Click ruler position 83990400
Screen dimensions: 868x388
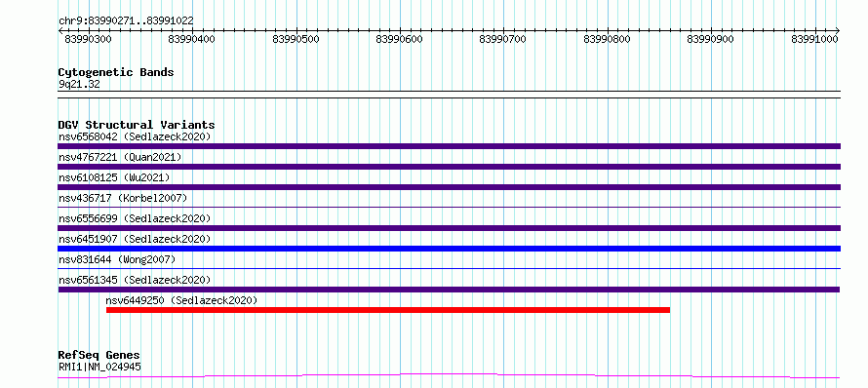click(x=192, y=39)
